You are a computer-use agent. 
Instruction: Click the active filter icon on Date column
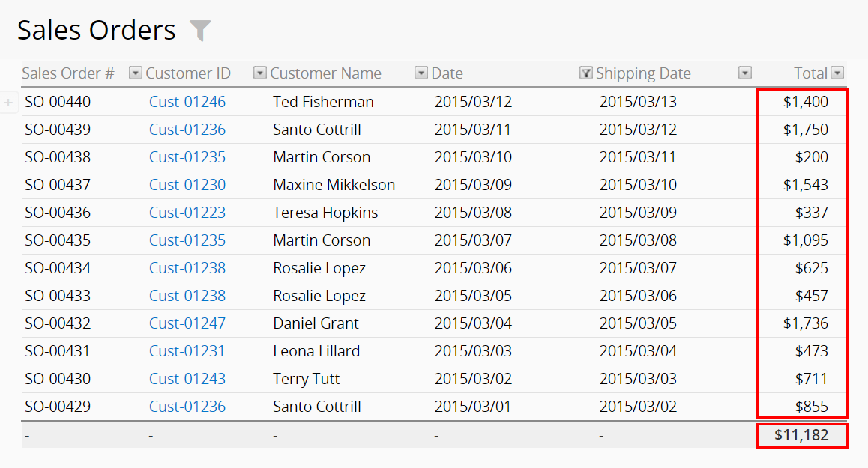(x=585, y=73)
